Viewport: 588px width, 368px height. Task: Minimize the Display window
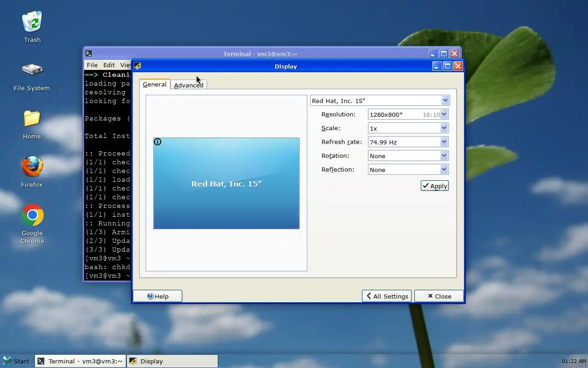coord(437,66)
